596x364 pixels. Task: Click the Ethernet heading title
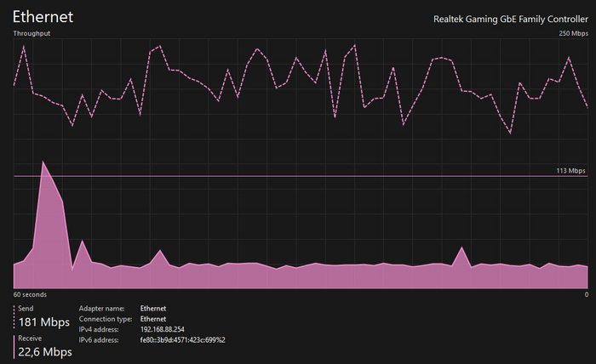tap(43, 17)
